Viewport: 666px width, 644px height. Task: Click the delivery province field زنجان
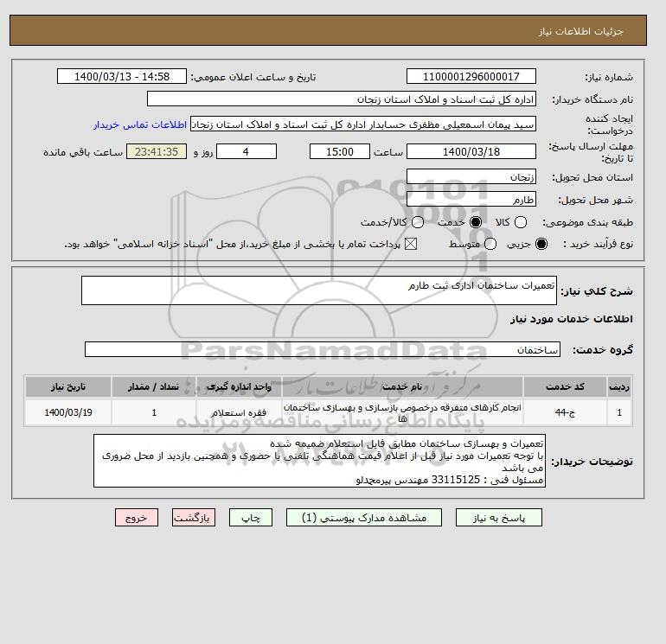471,176
